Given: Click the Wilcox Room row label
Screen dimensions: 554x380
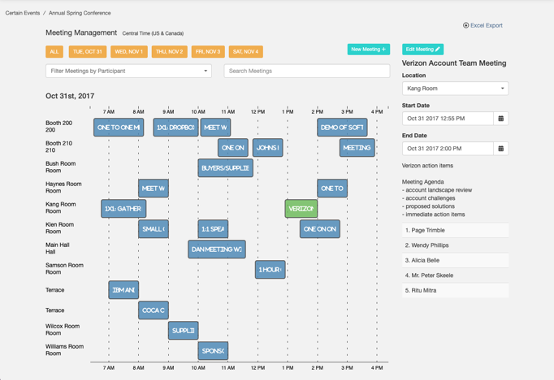Looking at the screenshot, I should pyautogui.click(x=63, y=329).
